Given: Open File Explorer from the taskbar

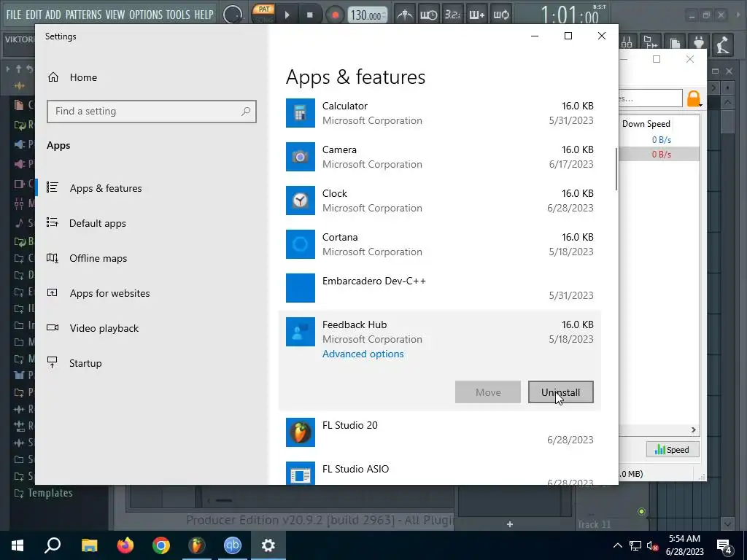Looking at the screenshot, I should pyautogui.click(x=89, y=545).
